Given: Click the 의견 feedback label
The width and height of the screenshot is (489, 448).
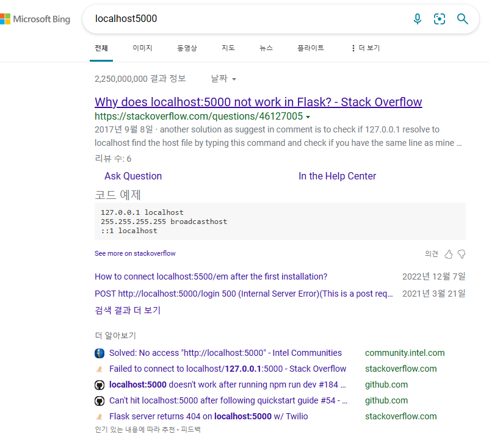Looking at the screenshot, I should (431, 254).
